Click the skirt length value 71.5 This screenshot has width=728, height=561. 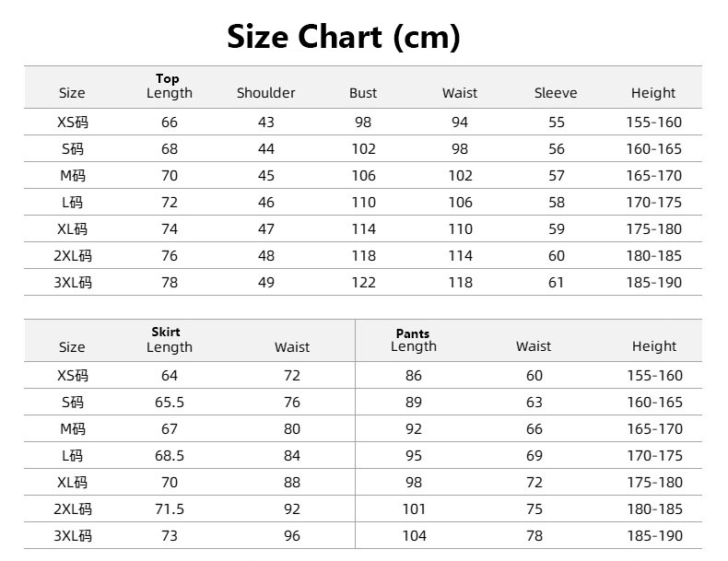[x=170, y=509]
